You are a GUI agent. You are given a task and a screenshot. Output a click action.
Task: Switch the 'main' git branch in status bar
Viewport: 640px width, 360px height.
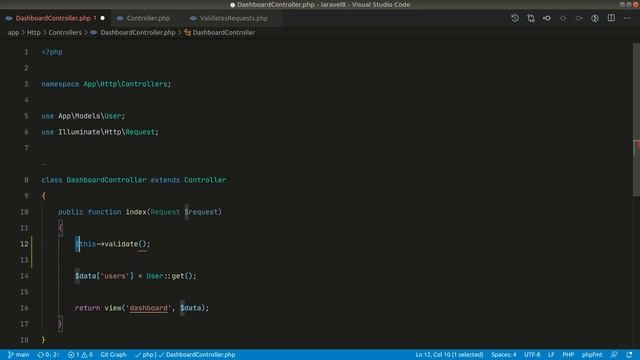click(x=18, y=355)
